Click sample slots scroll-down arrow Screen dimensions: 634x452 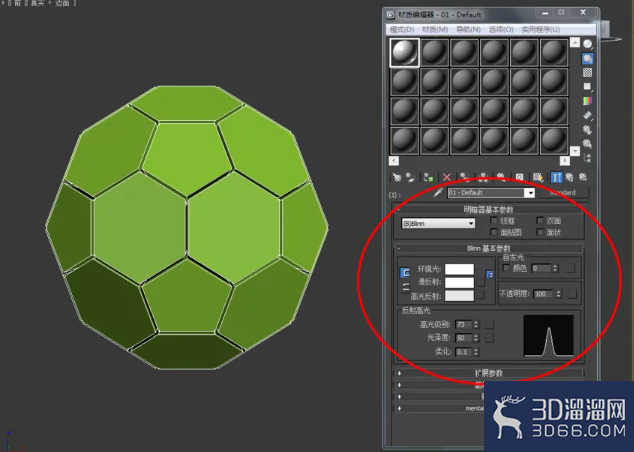pyautogui.click(x=575, y=151)
